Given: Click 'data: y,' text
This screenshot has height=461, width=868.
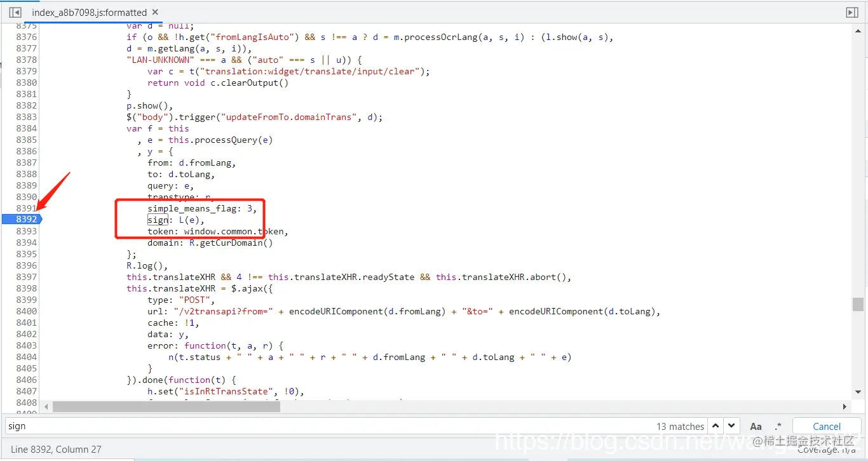Looking at the screenshot, I should 168,334.
